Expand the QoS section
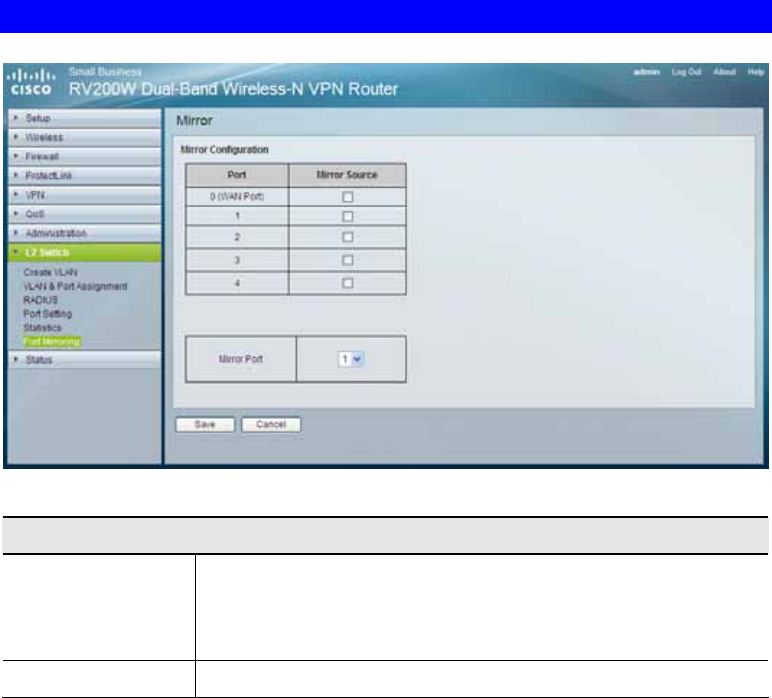The image size is (772, 698). coord(85,214)
